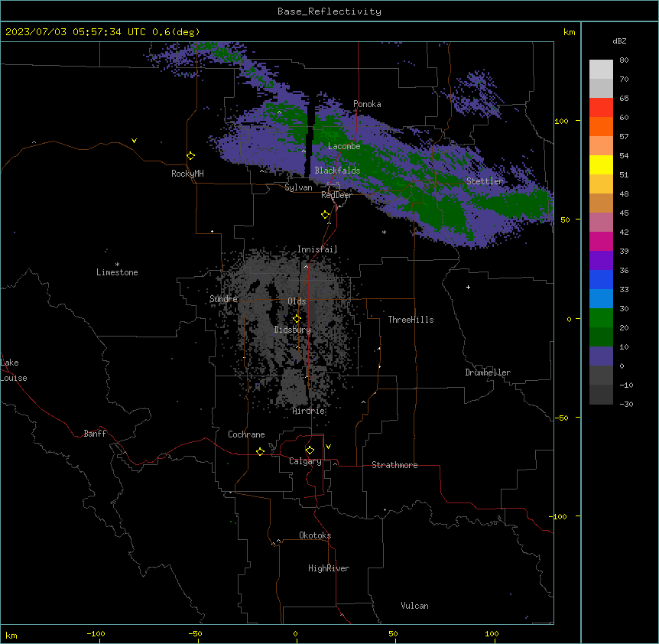Click the yellow radar site marker near Didsbury

pyautogui.click(x=297, y=319)
